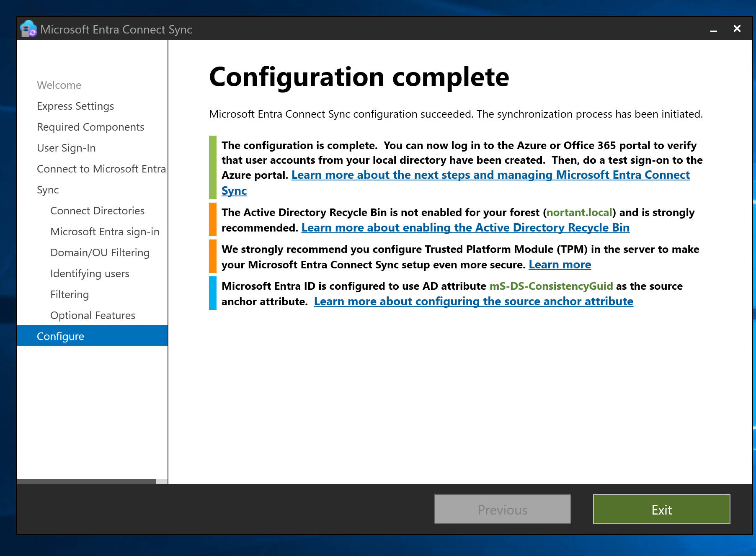Select the Sync section in the sidebar
The width and height of the screenshot is (756, 556).
(48, 190)
